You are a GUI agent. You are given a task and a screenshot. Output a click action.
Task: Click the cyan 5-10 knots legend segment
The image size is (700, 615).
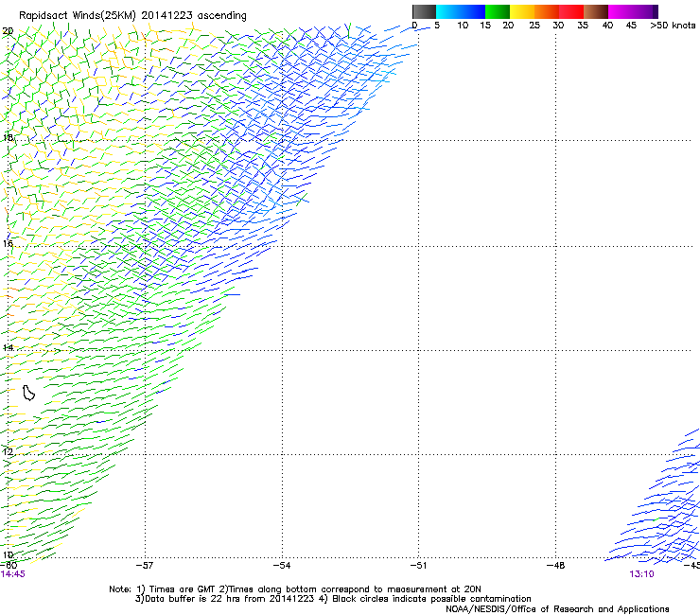point(448,11)
